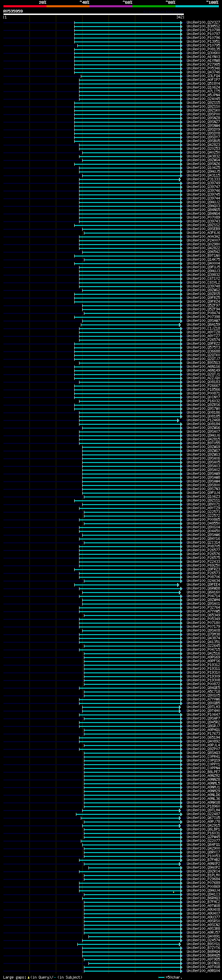
Task: Click hit label UniRef100_P26577
Action: [x=203, y=550]
